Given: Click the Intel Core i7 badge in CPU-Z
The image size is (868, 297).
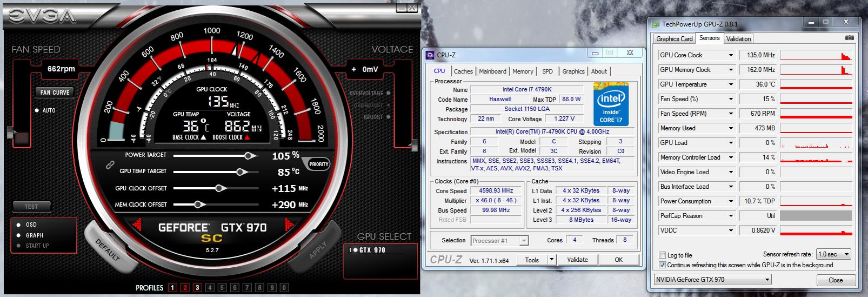Looking at the screenshot, I should (611, 104).
